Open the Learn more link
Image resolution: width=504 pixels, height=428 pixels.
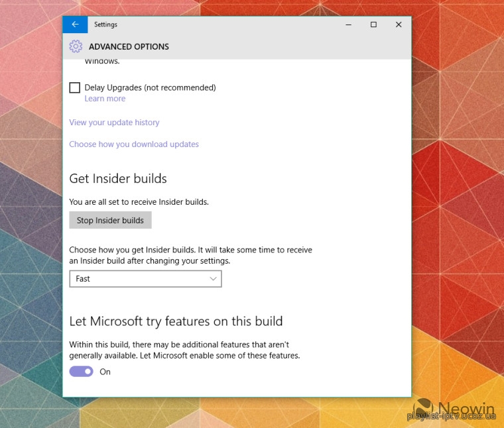point(105,99)
